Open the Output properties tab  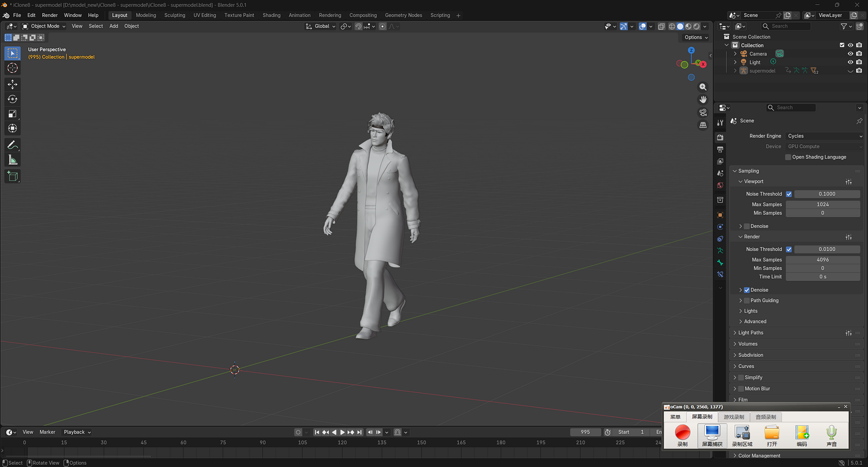[720, 149]
